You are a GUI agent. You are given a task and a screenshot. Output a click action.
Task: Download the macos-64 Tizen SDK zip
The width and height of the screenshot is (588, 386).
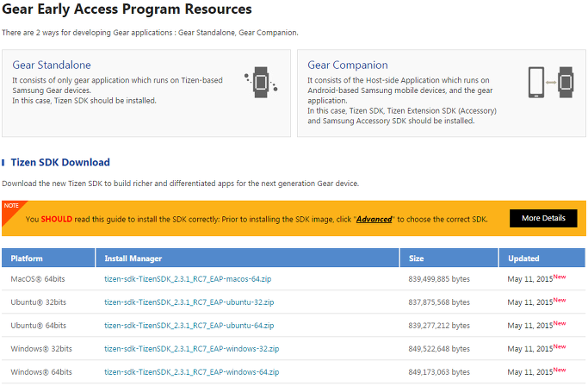click(188, 279)
